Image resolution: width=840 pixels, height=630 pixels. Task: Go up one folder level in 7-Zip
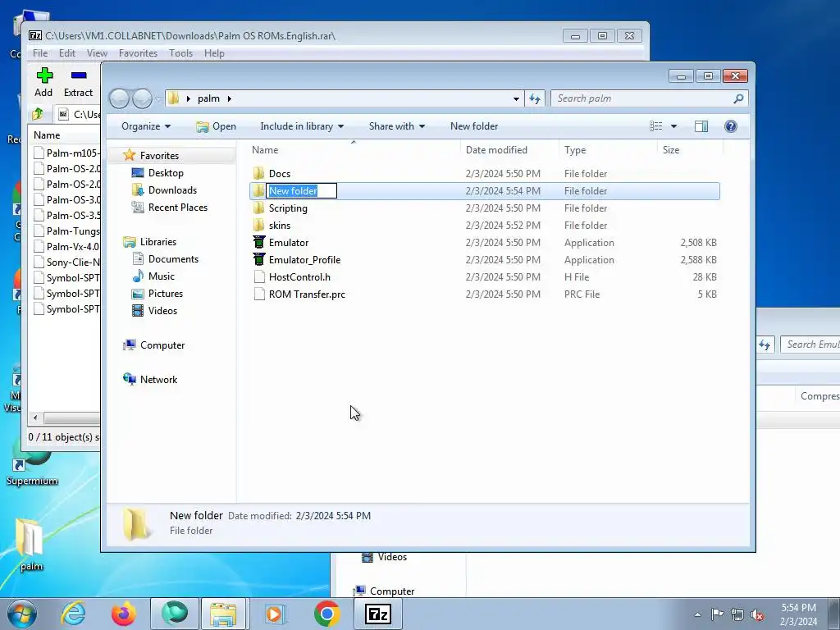pos(38,114)
